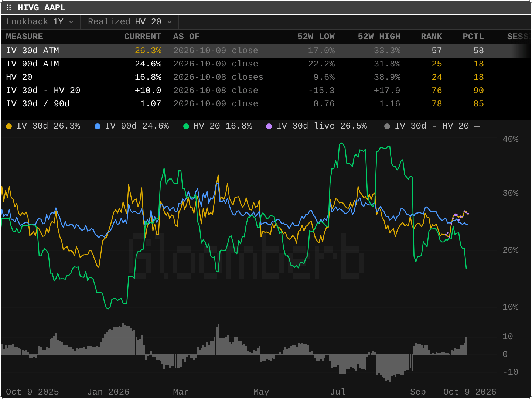Click the +10.0 current spread value
The height and width of the screenshot is (399, 532).
point(148,91)
